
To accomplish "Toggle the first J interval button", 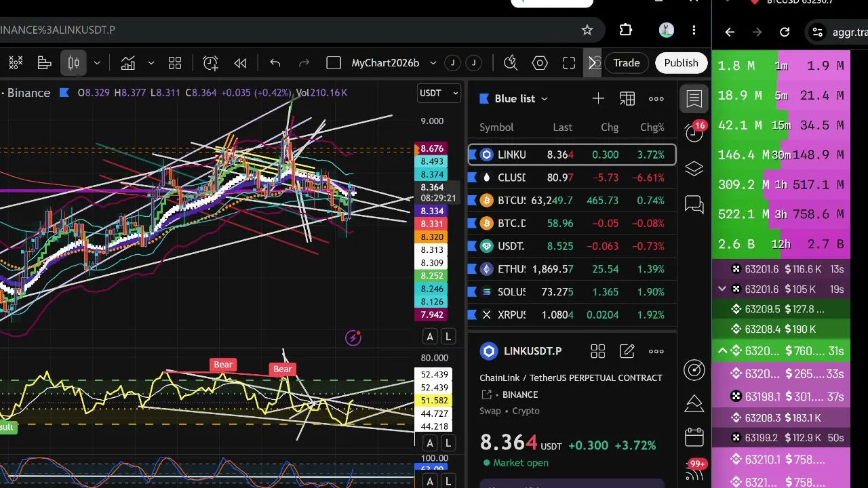I will [x=452, y=63].
